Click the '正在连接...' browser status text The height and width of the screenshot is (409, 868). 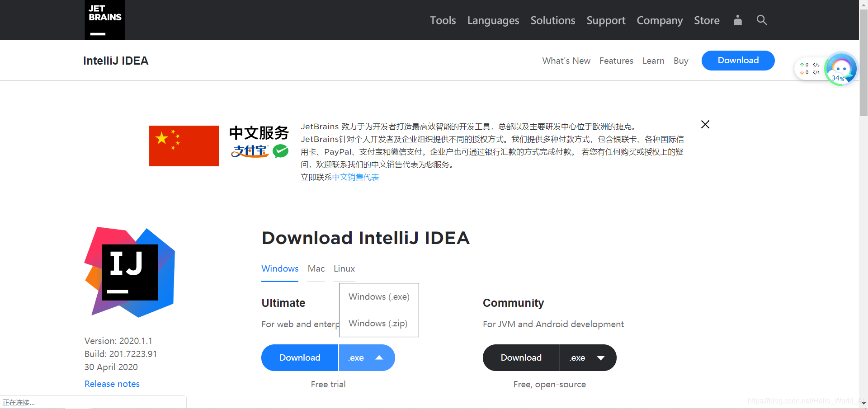tap(19, 402)
